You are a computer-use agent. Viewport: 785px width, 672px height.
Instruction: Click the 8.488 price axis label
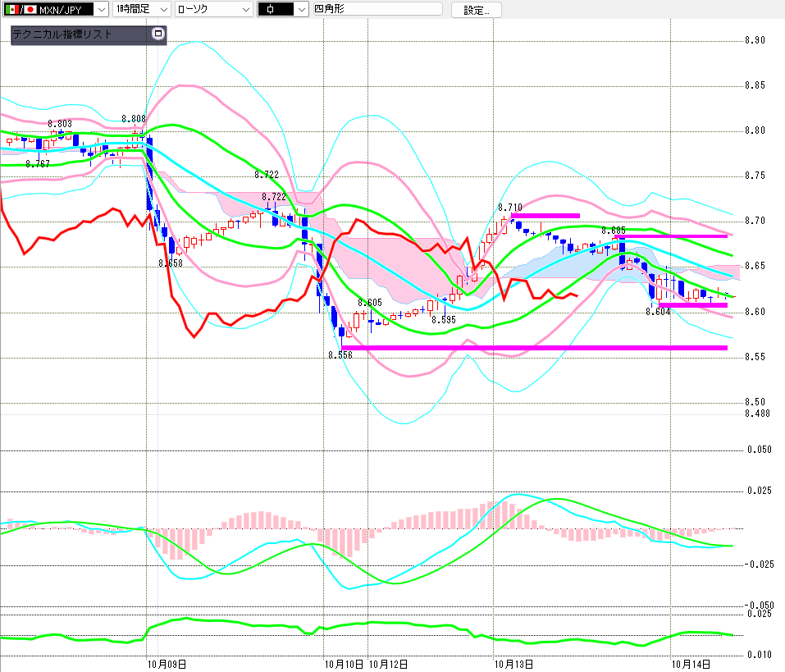pyautogui.click(x=757, y=414)
